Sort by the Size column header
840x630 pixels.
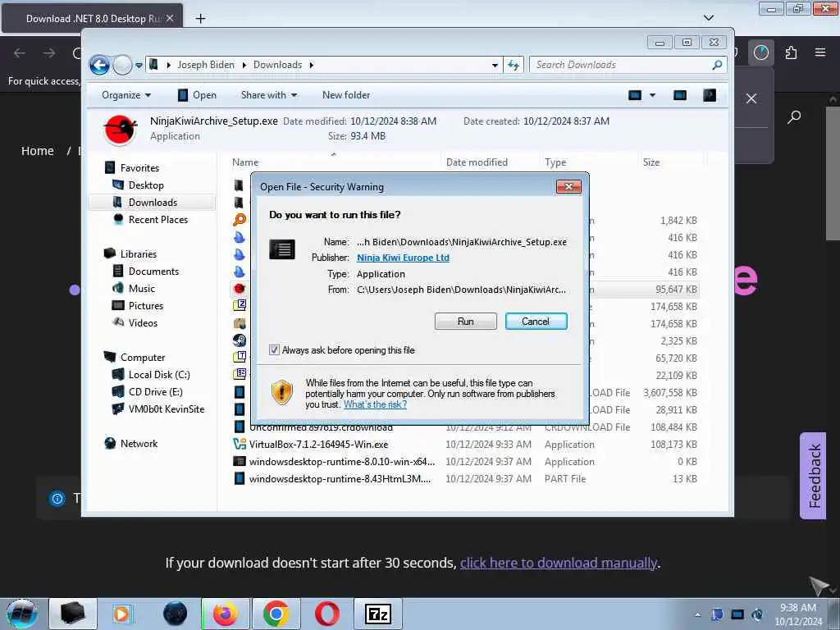tap(651, 162)
